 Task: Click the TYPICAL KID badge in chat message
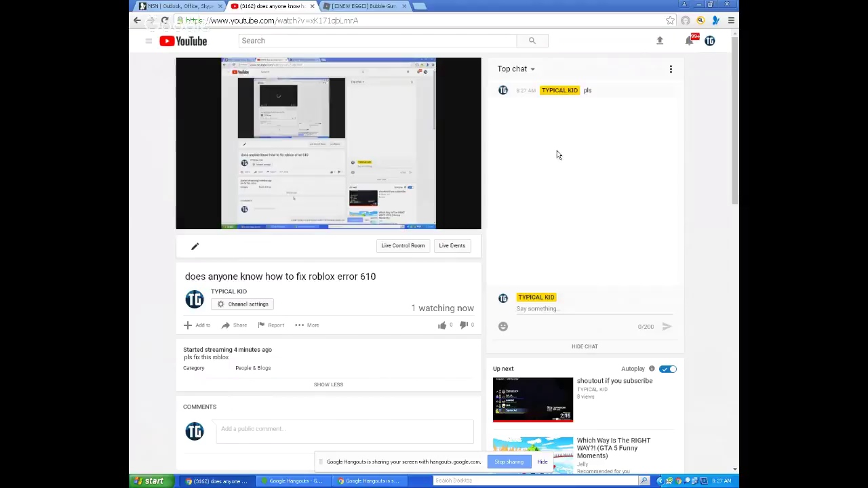point(559,90)
